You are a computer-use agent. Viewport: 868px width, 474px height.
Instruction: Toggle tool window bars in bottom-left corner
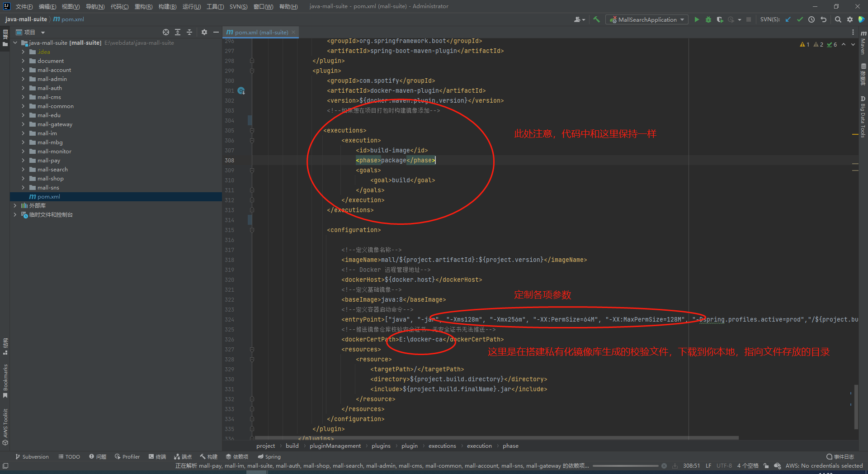pos(5,465)
